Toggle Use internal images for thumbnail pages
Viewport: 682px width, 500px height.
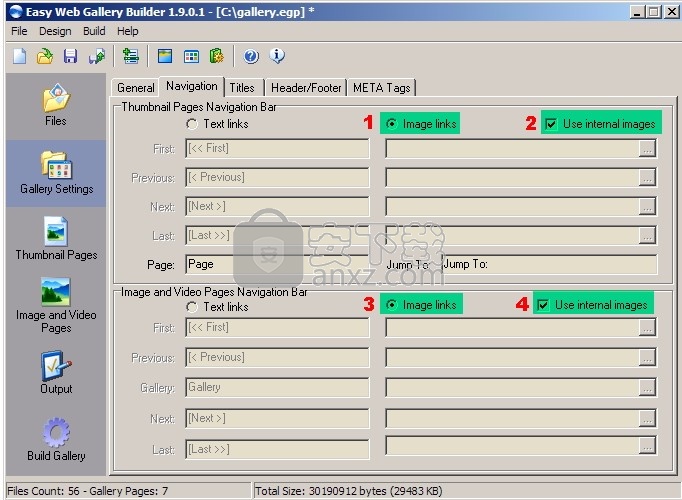coord(600,124)
